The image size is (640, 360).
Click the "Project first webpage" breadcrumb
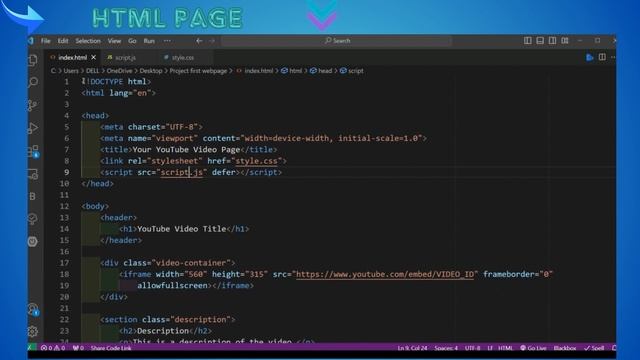click(198, 71)
